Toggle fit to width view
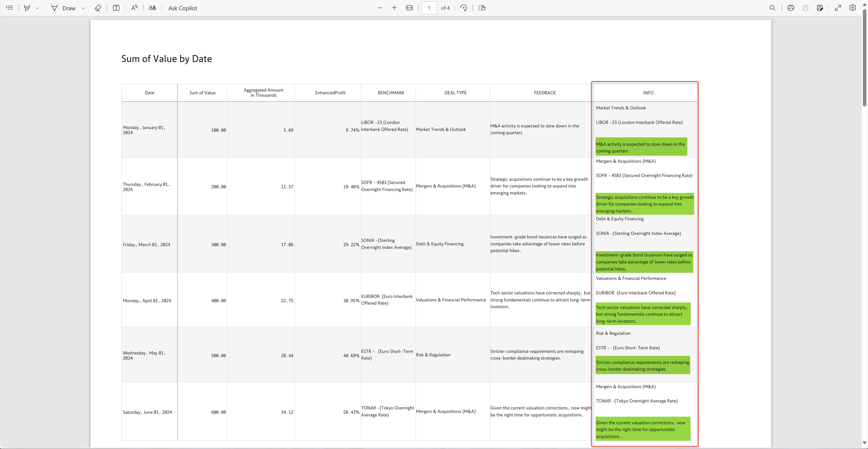 (410, 8)
